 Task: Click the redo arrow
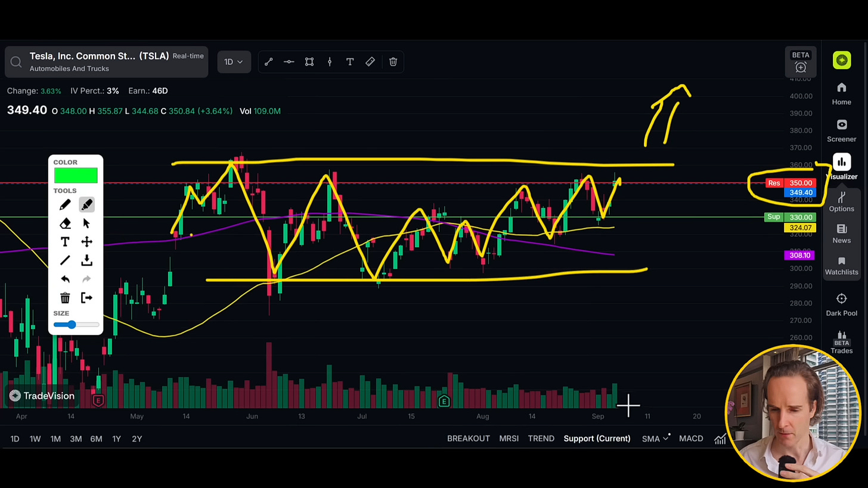(x=86, y=279)
